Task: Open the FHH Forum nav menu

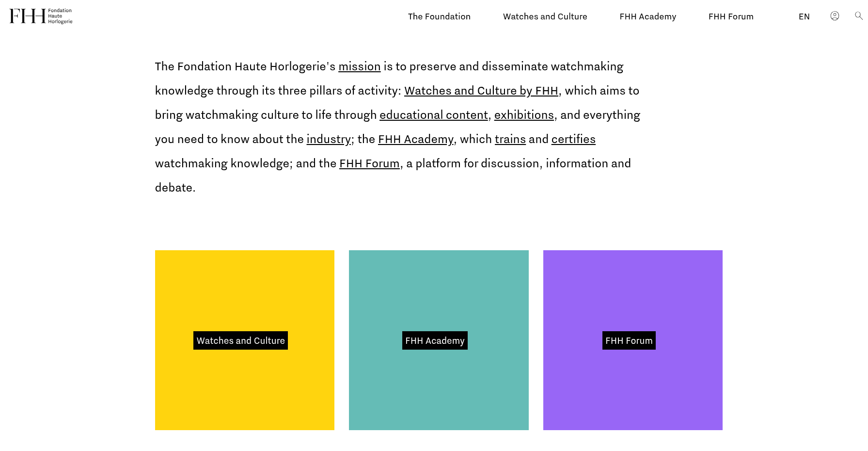Action: pos(731,16)
